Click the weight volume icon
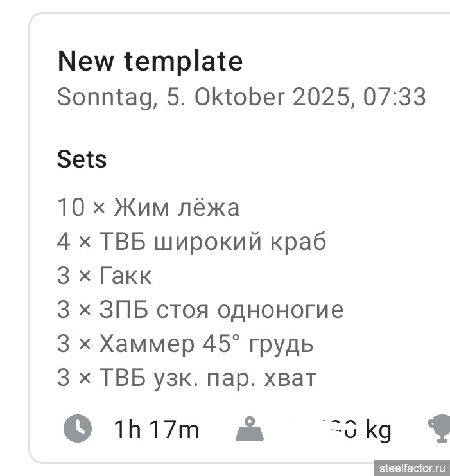Image resolution: width=450 pixels, height=476 pixels. coord(250,428)
